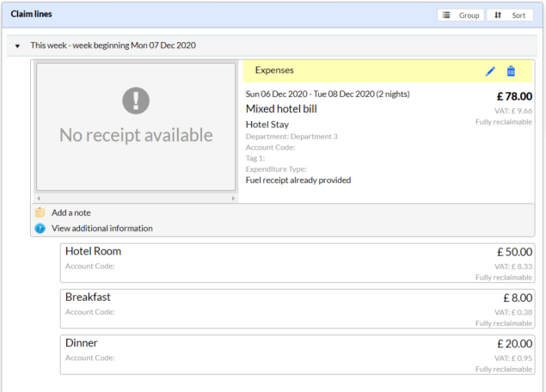
Task: Select the Dinner sub-line item
Action: 298,355
